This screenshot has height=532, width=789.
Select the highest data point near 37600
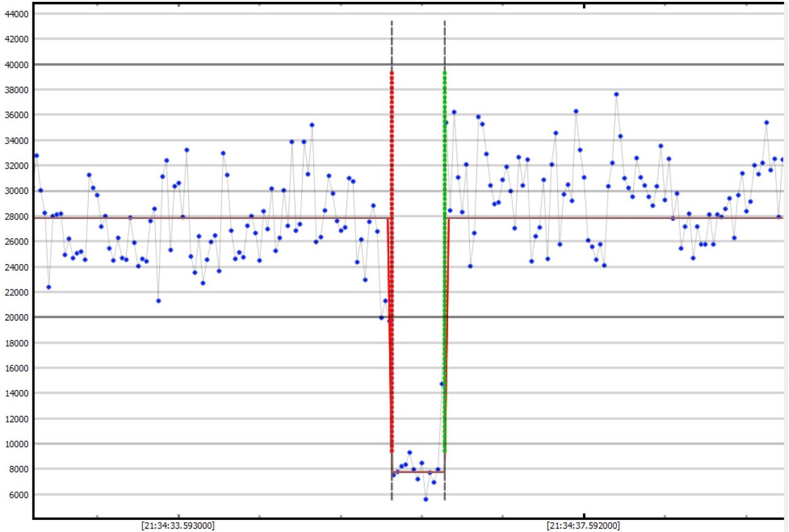(x=616, y=94)
